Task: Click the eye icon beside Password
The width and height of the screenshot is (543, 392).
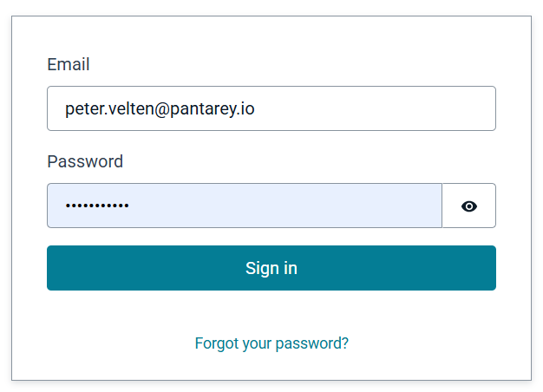Action: [x=469, y=206]
